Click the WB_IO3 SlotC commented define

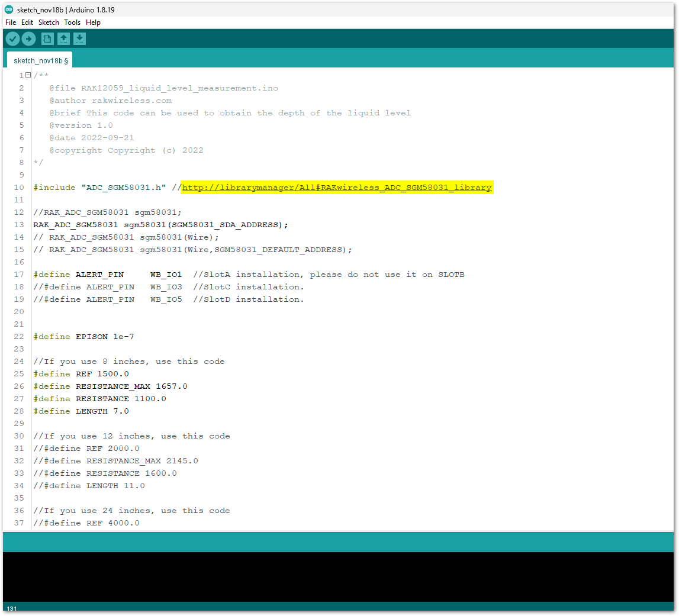tap(169, 287)
